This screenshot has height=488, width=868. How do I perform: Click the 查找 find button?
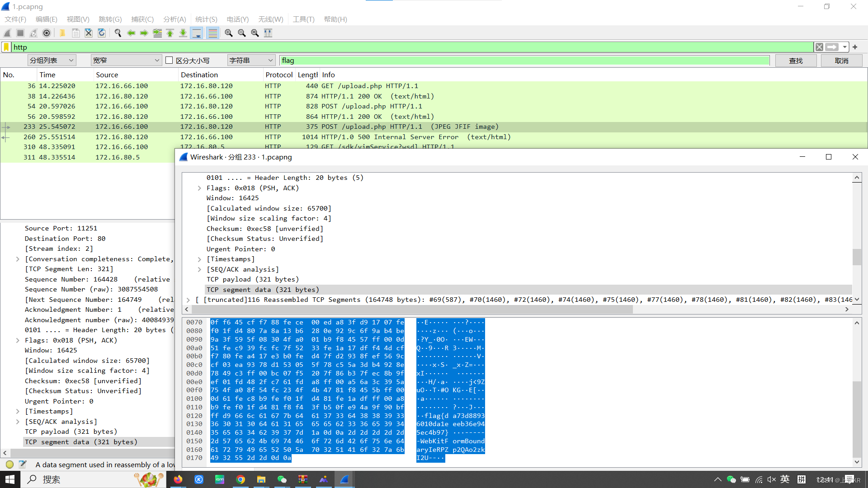(x=796, y=61)
